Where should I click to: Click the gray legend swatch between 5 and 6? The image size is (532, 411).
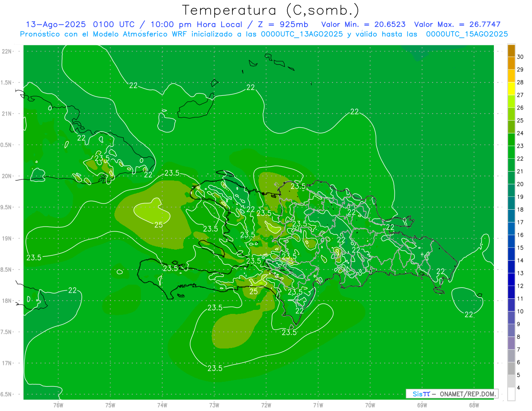point(511,369)
